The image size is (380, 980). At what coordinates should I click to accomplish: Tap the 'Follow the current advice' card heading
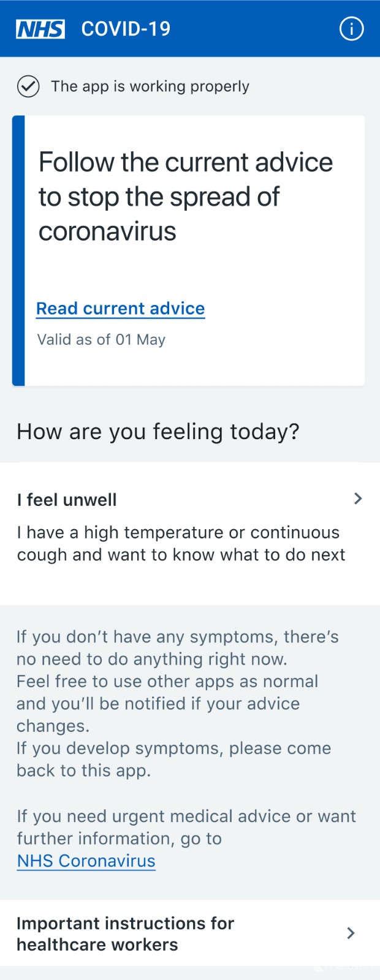coord(185,197)
